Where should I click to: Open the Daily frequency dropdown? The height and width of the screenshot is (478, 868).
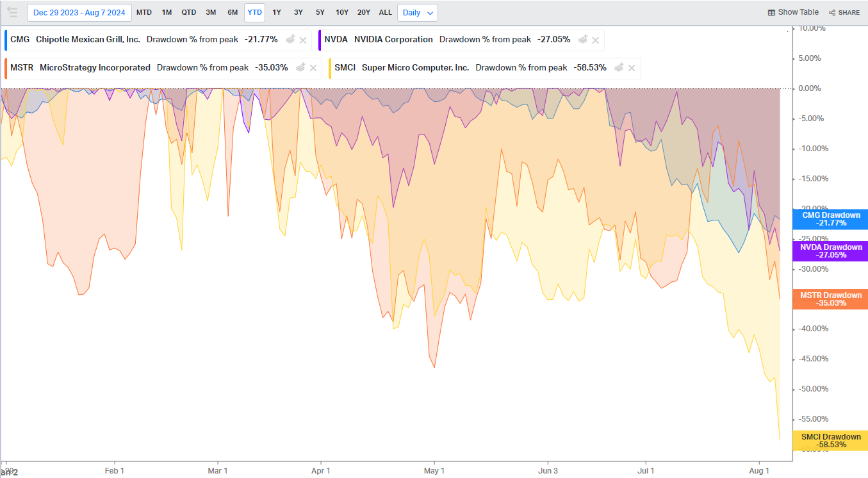pos(418,13)
